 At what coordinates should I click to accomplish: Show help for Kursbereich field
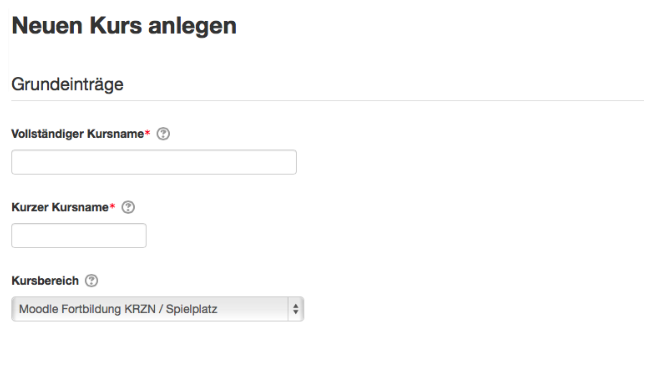pyautogui.click(x=92, y=281)
